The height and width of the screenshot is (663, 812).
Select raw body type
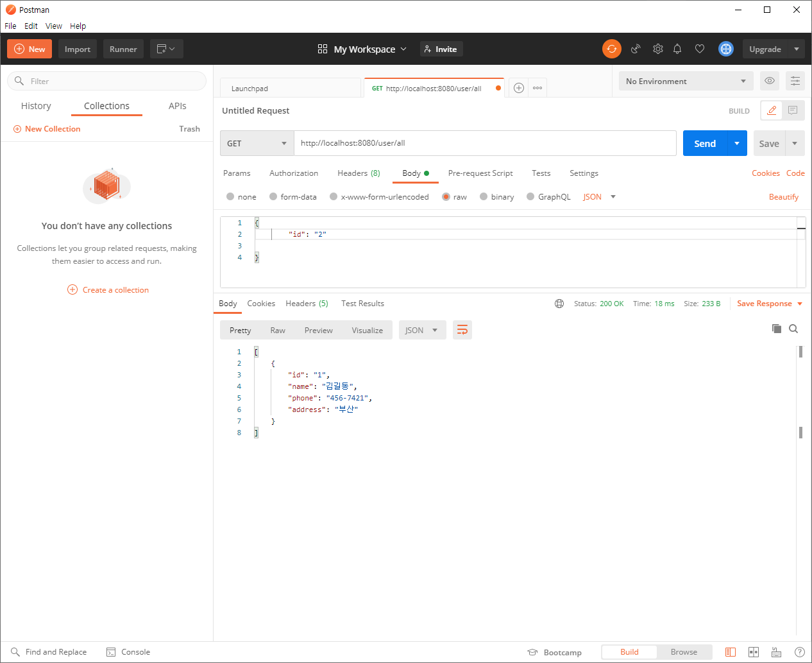[x=446, y=197]
